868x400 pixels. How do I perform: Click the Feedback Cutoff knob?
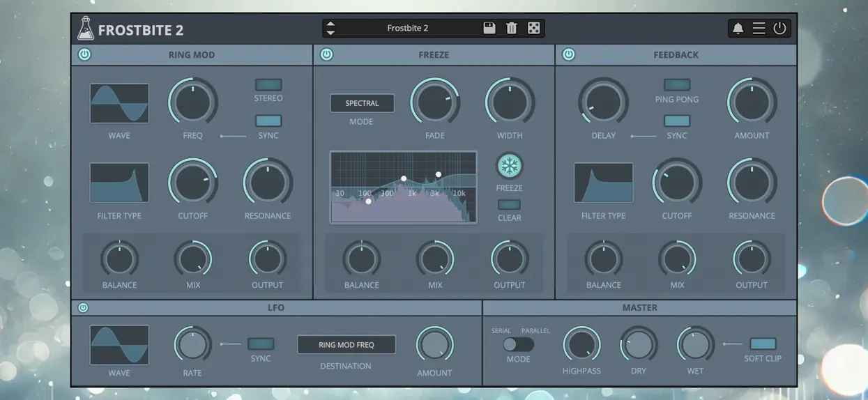(677, 183)
